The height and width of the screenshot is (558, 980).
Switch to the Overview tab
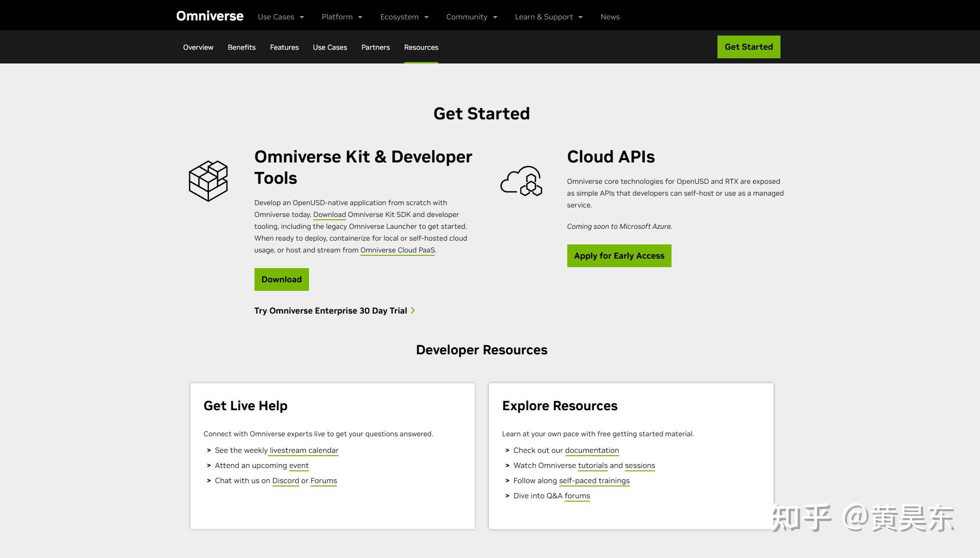198,47
